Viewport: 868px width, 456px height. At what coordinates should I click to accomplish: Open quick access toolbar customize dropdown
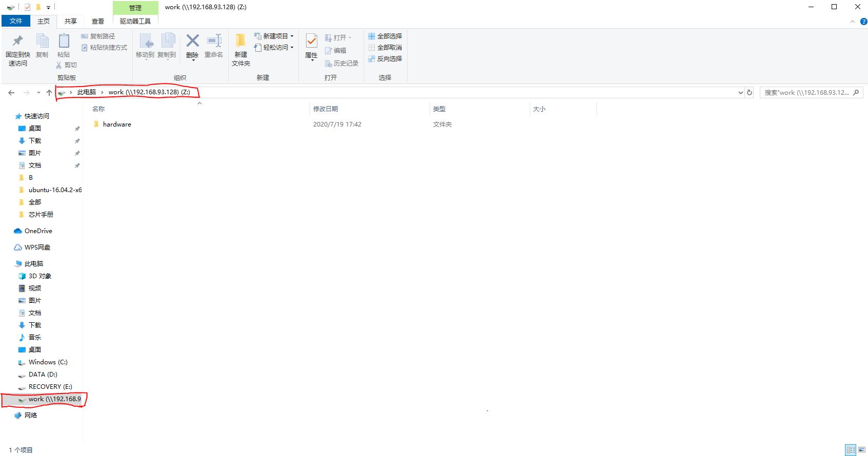tap(49, 7)
